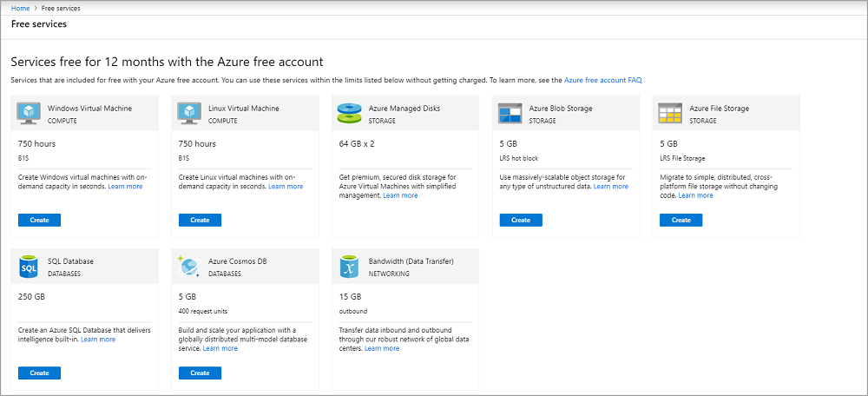Open Learn more for SQL Database
This screenshot has height=396, width=868.
[98, 340]
